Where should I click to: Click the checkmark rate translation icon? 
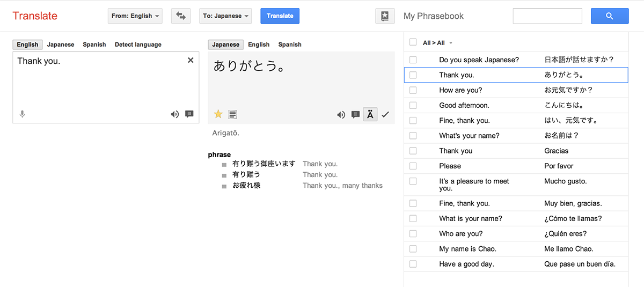[x=385, y=114]
